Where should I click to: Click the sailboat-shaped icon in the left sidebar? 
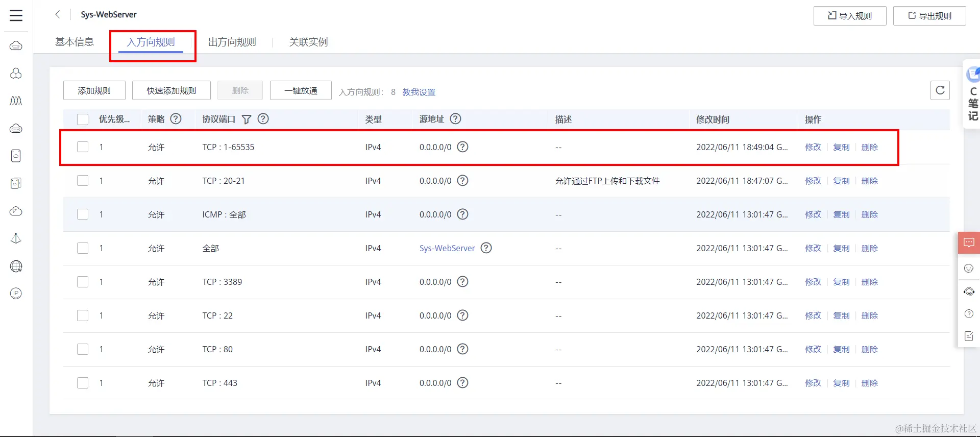16,238
